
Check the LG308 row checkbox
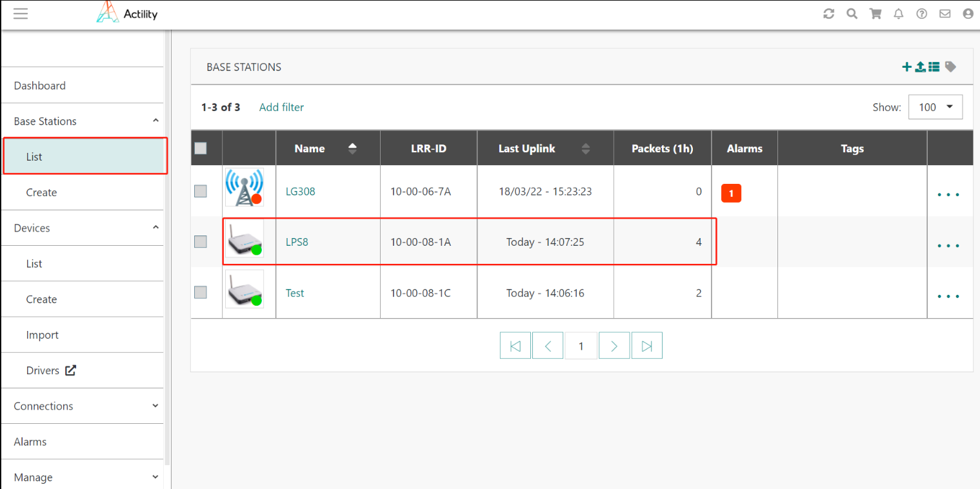[201, 191]
